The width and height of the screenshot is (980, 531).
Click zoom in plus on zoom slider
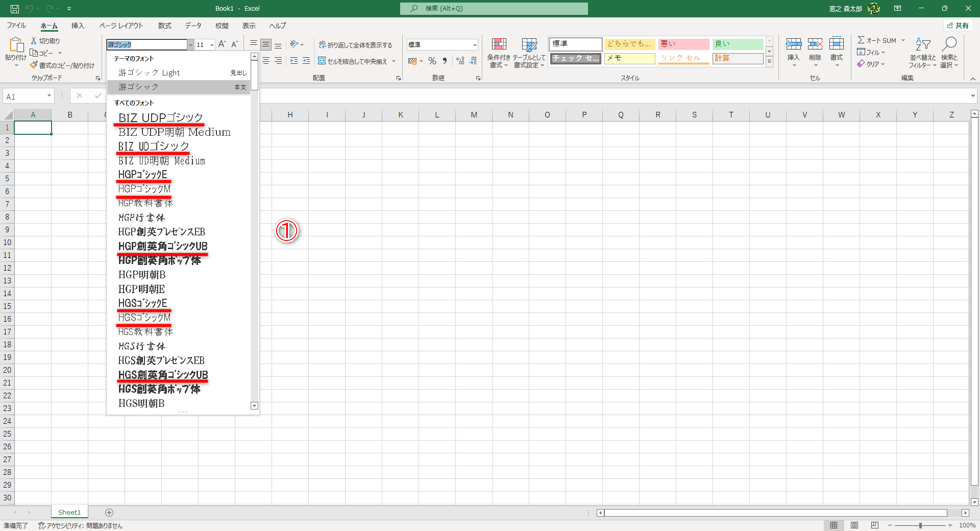950,525
